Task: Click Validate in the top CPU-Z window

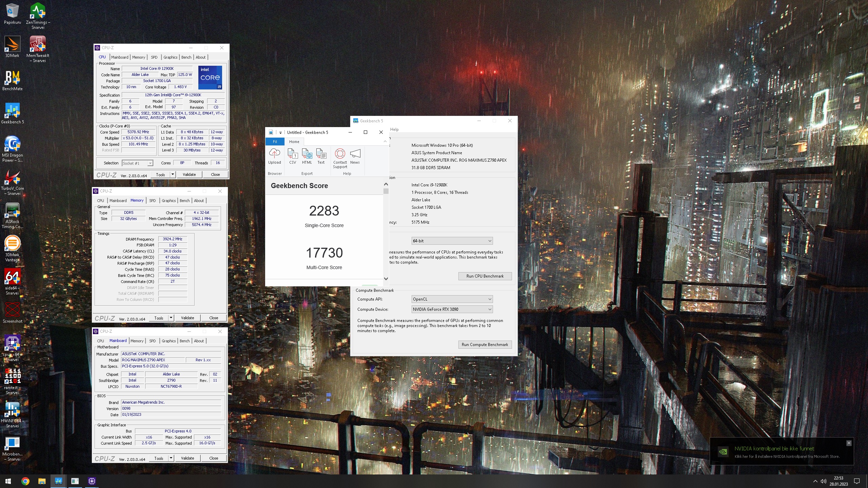Action: [x=189, y=175]
